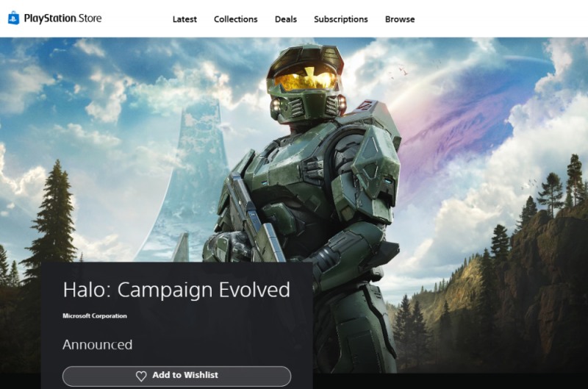Choose Browse from the navigation bar
The height and width of the screenshot is (389, 588).
(400, 19)
